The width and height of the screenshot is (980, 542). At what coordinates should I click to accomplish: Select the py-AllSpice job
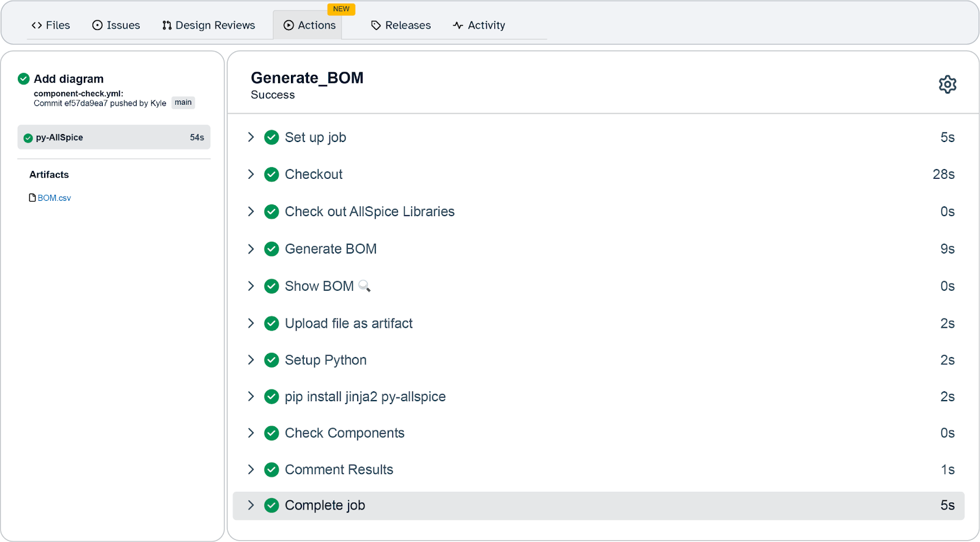(113, 137)
